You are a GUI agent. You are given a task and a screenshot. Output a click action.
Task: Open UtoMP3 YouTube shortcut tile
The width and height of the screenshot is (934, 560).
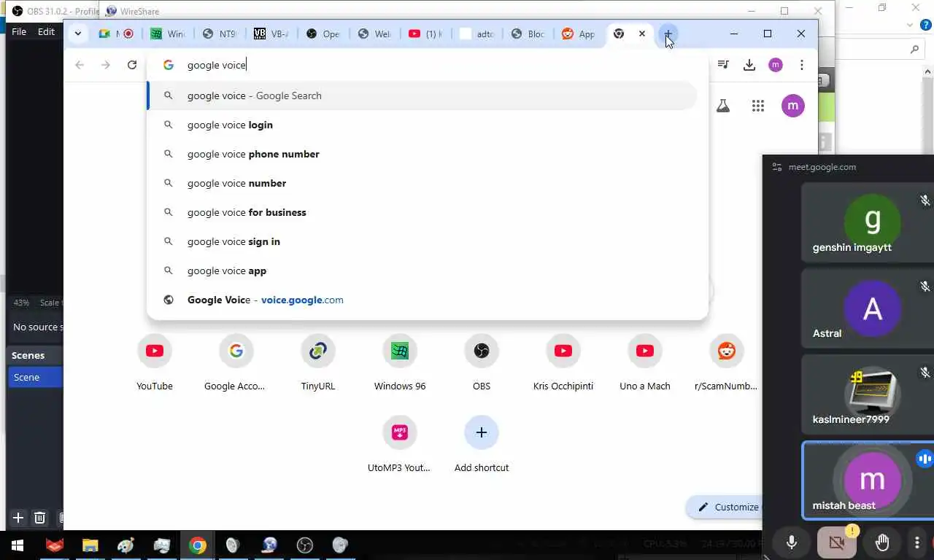click(399, 444)
